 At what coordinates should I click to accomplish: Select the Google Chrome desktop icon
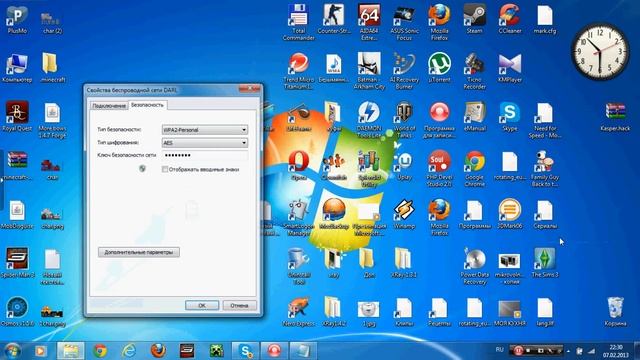pos(474,169)
